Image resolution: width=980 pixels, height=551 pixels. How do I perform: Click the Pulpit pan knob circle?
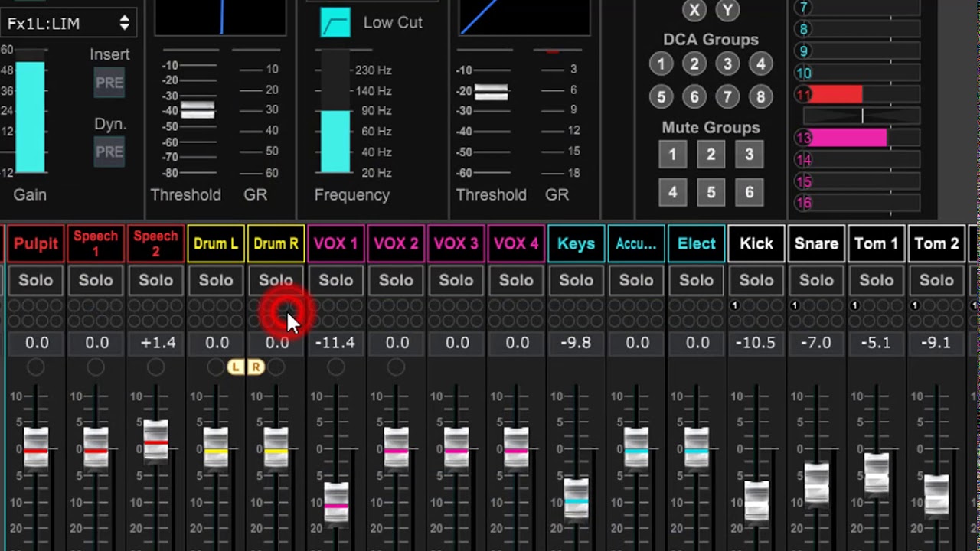click(x=36, y=368)
